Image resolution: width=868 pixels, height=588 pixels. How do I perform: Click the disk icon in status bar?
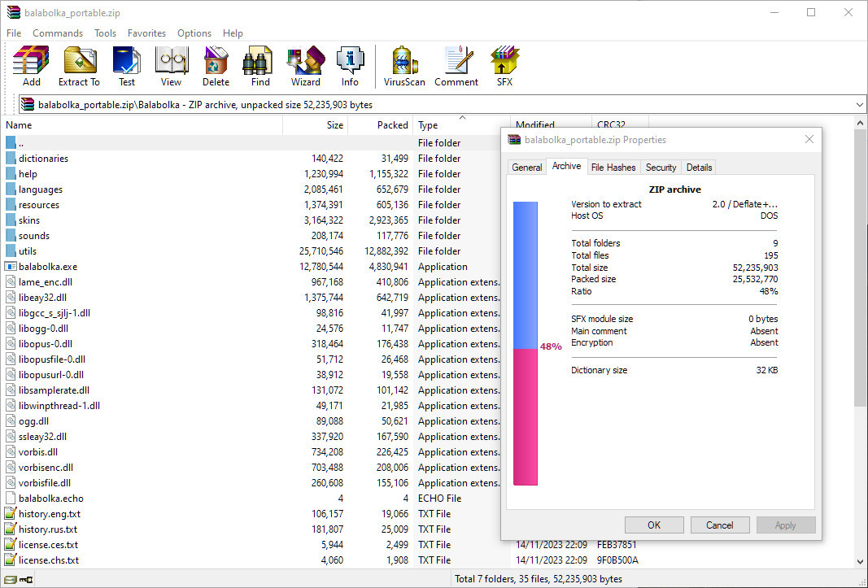click(x=11, y=580)
